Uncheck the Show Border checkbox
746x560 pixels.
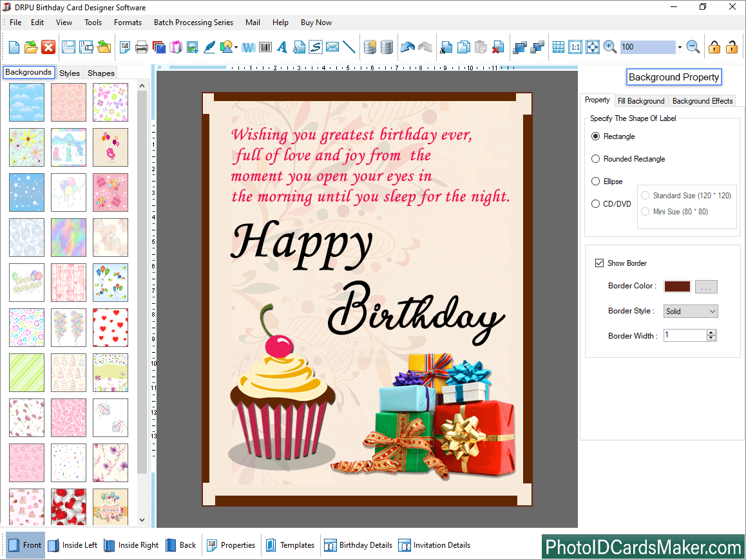[599, 263]
